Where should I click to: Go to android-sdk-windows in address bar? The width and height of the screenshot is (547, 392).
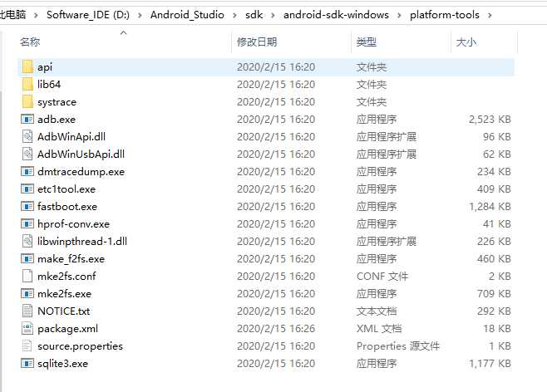(336, 15)
